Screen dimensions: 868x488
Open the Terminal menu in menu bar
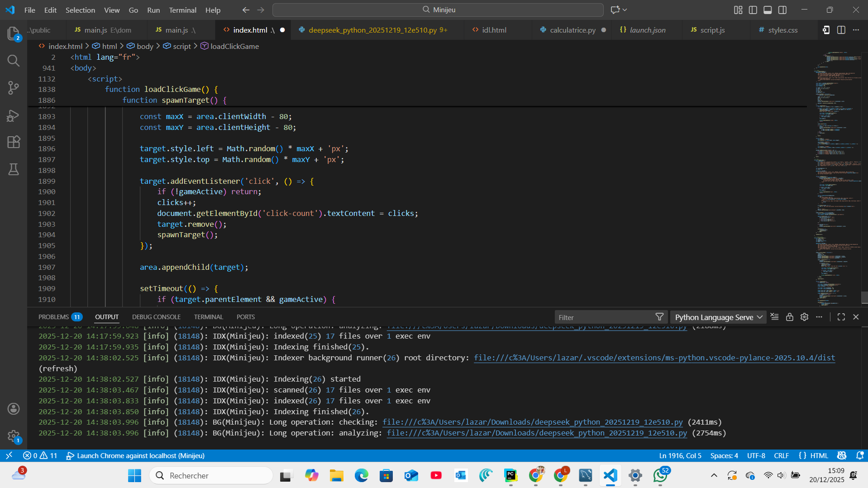[x=182, y=10]
